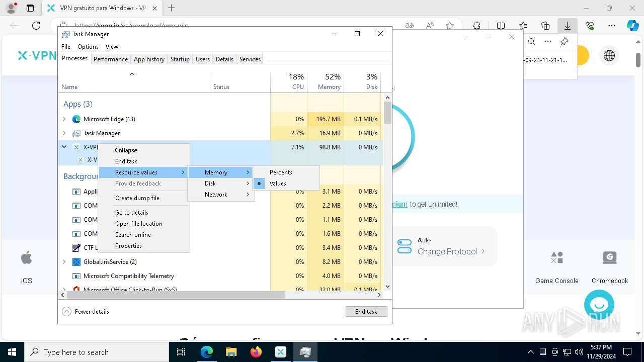The height and width of the screenshot is (362, 644).
Task: Choose Create dump file in context menu
Action: coord(143,198)
